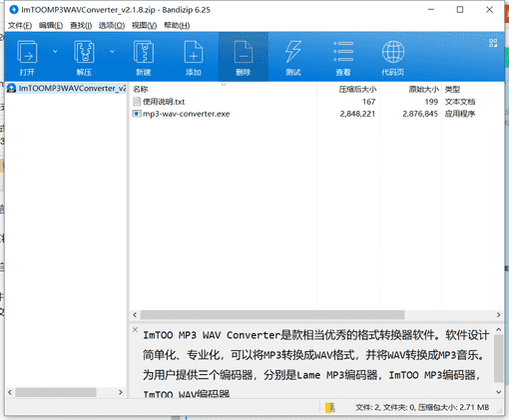Click the Delete (删除) toolbar icon
This screenshot has width=509, height=420.
(x=244, y=52)
